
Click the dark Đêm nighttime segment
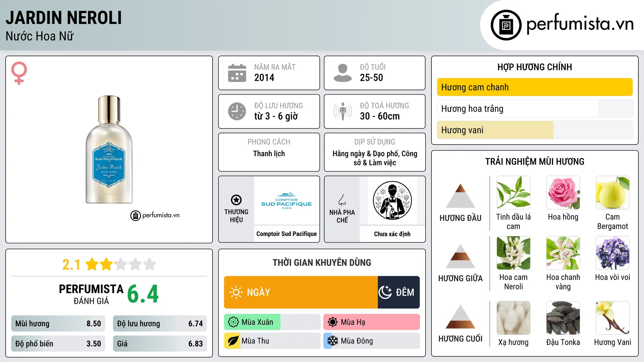point(399,292)
